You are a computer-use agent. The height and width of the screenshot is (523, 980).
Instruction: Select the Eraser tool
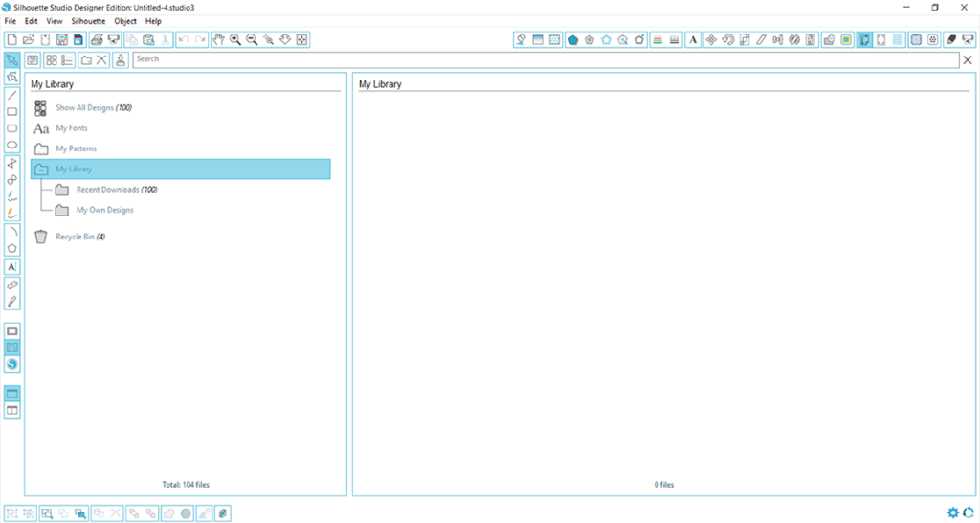click(x=11, y=284)
